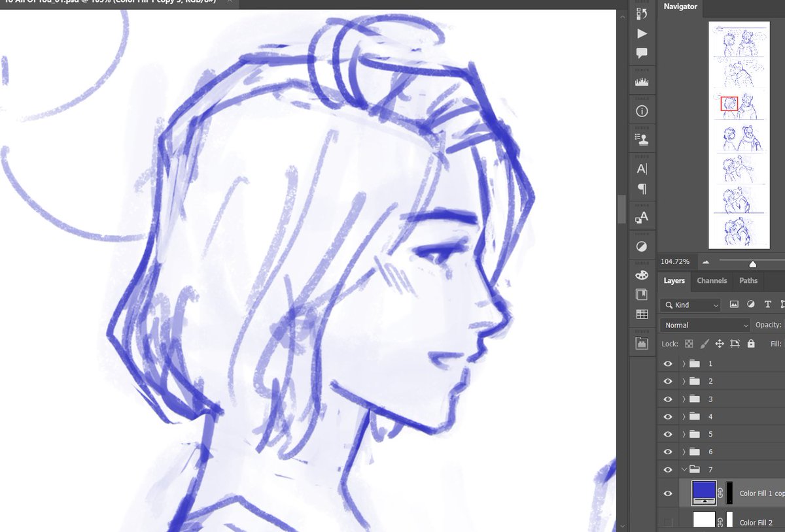Open the History panel icon
This screenshot has width=785, height=532.
642,12
